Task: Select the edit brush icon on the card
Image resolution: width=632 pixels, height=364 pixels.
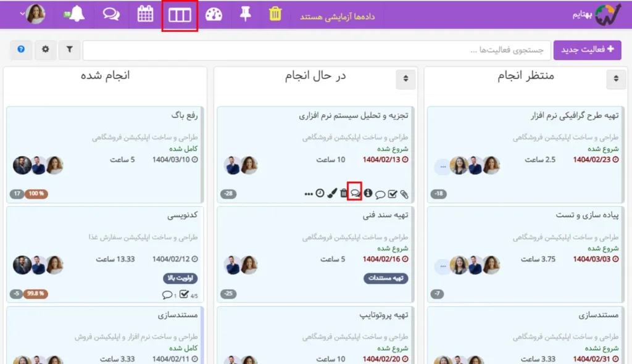Action: click(x=331, y=192)
